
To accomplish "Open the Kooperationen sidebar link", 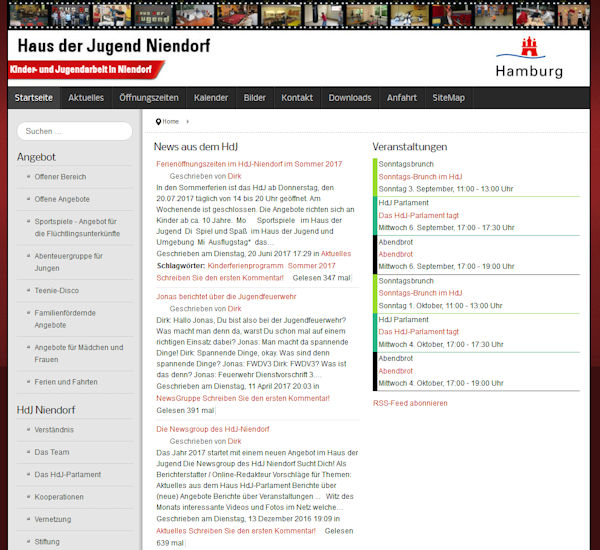I will click(x=59, y=497).
